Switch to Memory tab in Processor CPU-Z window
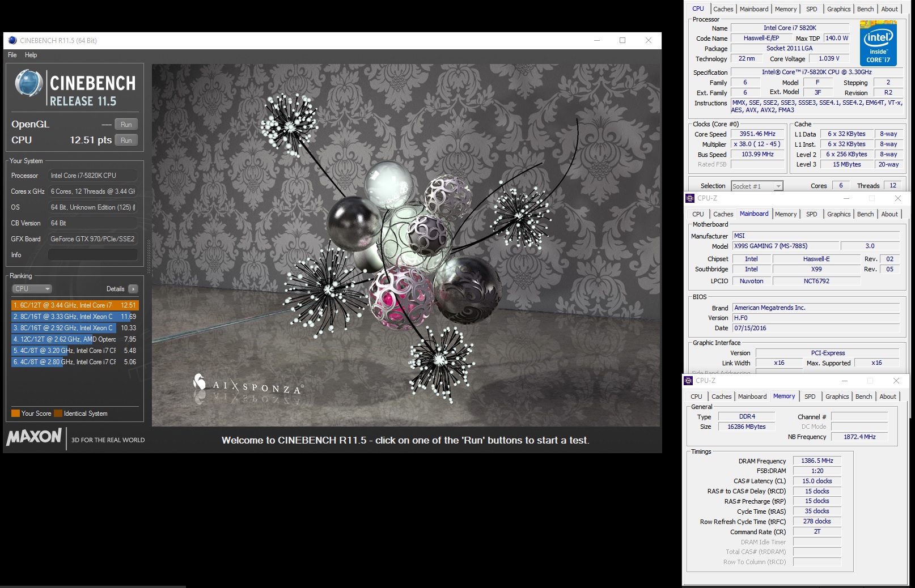 tap(786, 9)
